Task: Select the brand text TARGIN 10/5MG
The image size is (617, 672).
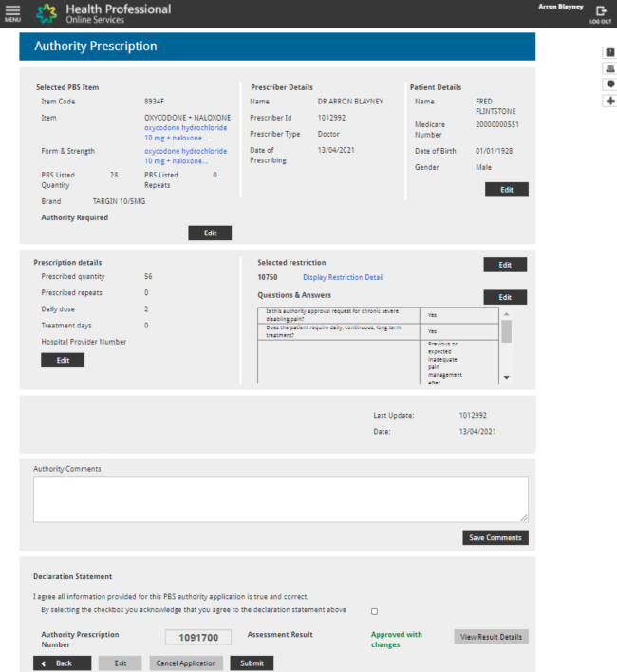Action: [x=119, y=201]
